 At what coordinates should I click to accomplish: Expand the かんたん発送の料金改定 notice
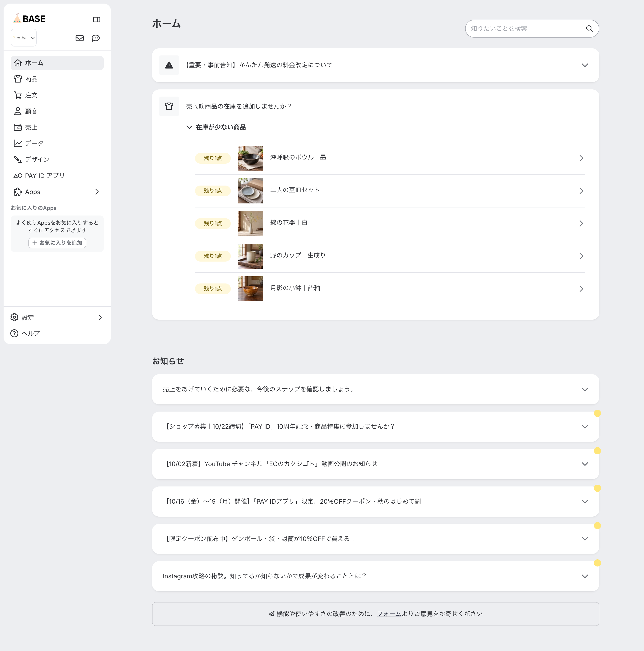coord(375,65)
